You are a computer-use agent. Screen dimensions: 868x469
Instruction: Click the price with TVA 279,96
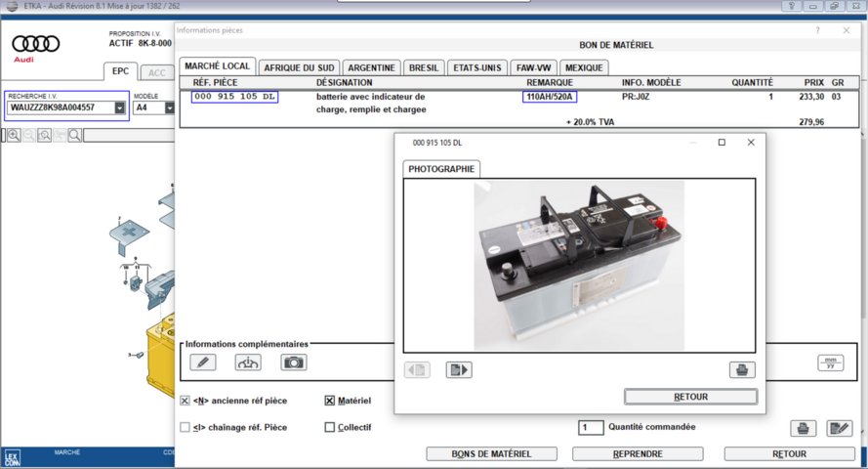tap(811, 122)
